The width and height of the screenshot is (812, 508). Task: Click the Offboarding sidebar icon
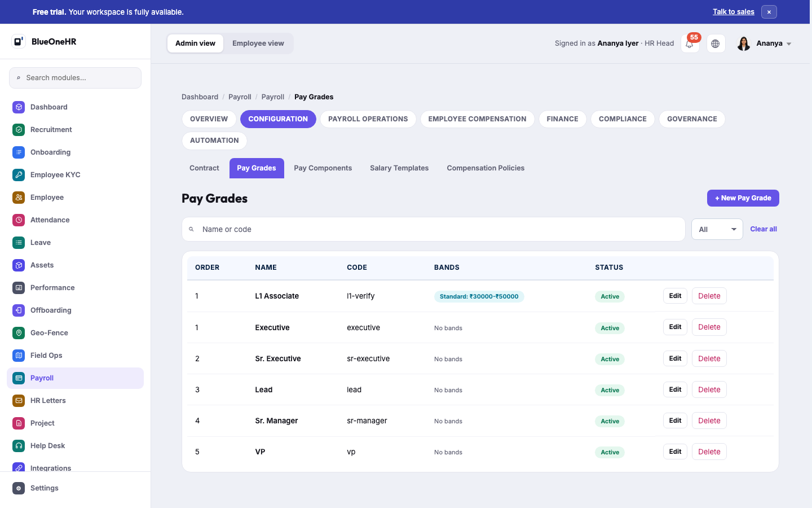coord(19,310)
